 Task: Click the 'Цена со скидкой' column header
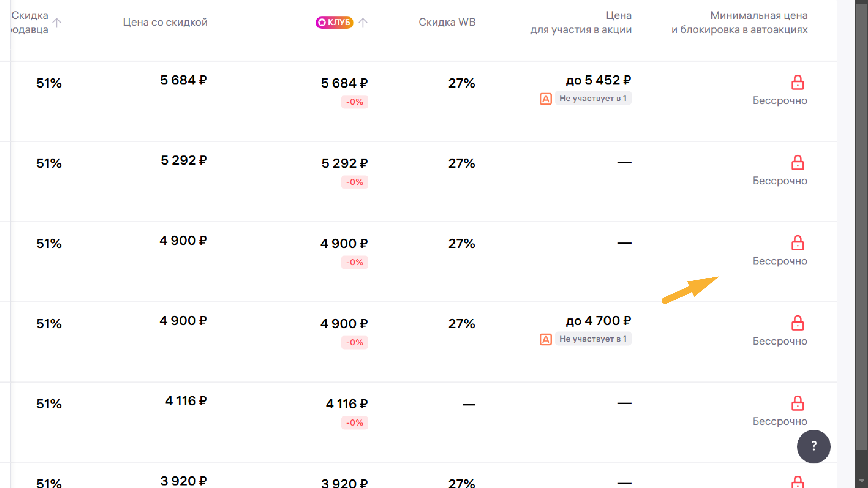coord(165,22)
